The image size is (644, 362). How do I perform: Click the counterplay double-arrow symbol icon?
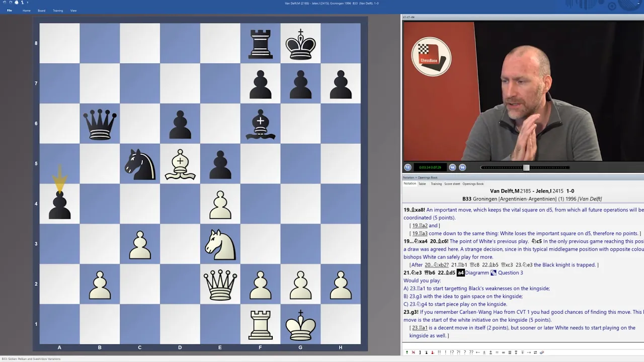[x=535, y=352]
